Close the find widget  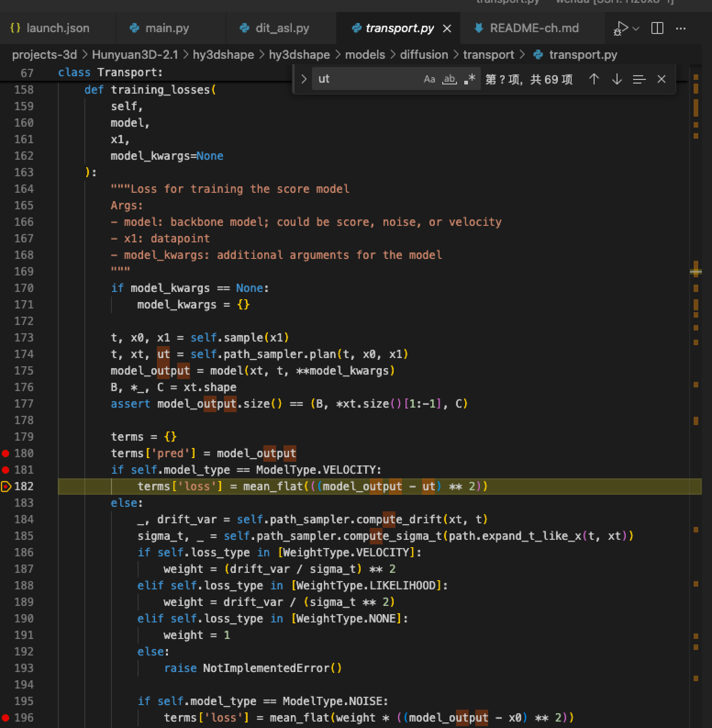point(661,79)
